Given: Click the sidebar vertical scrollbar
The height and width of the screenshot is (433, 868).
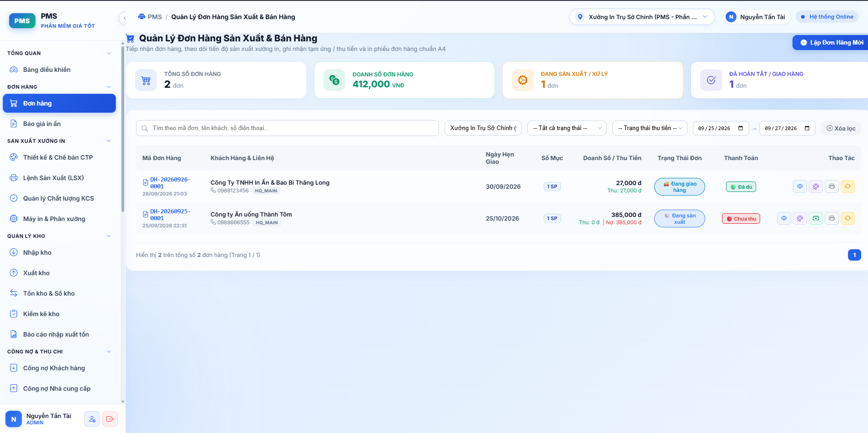Looking at the screenshot, I should pyautogui.click(x=123, y=129).
